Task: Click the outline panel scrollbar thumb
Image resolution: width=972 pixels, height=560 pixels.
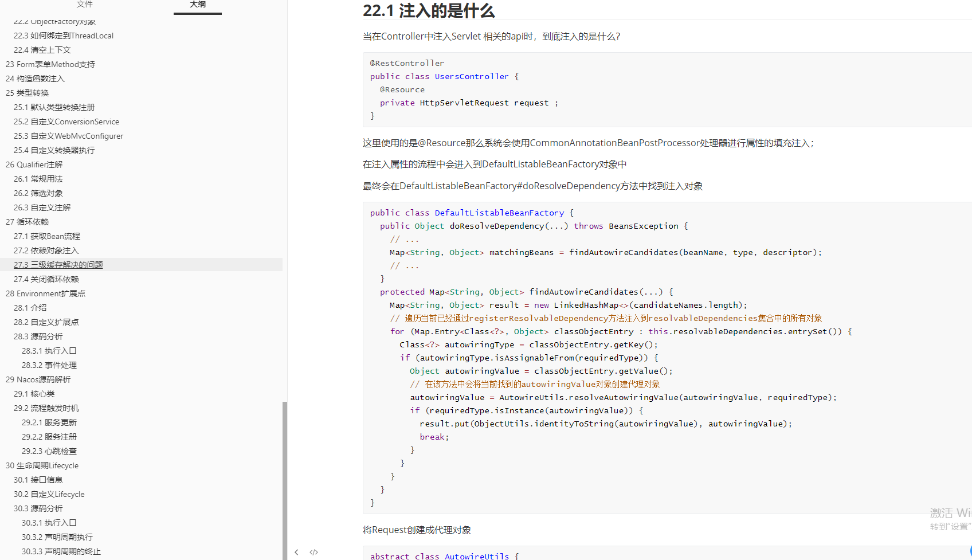Action: 285,480
